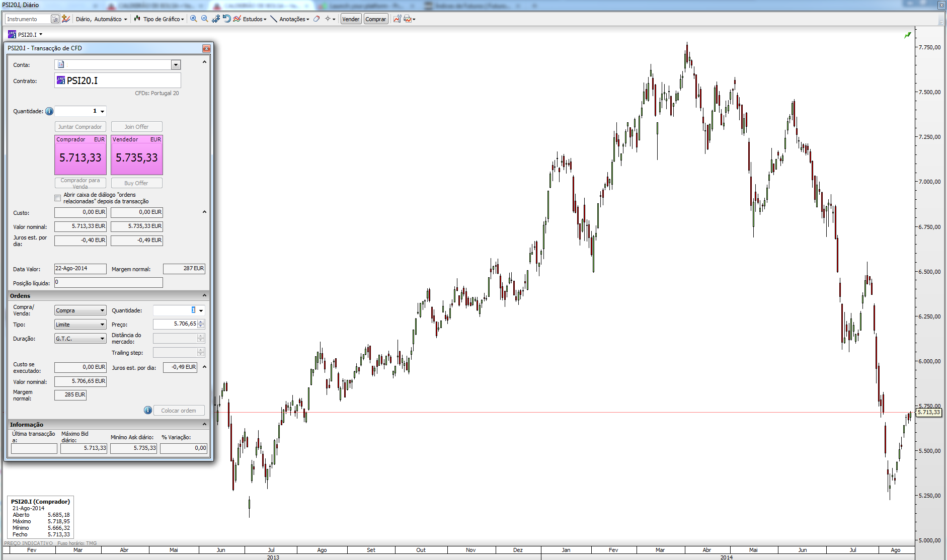Open the Ordens Quantidade dropdown
Image resolution: width=947 pixels, height=560 pixels.
pyautogui.click(x=201, y=310)
